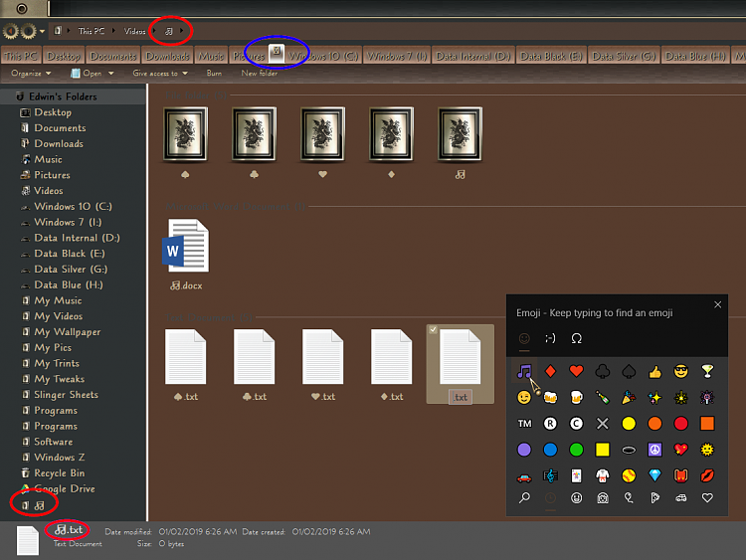Click This PC in the address breadcrumb

point(92,31)
